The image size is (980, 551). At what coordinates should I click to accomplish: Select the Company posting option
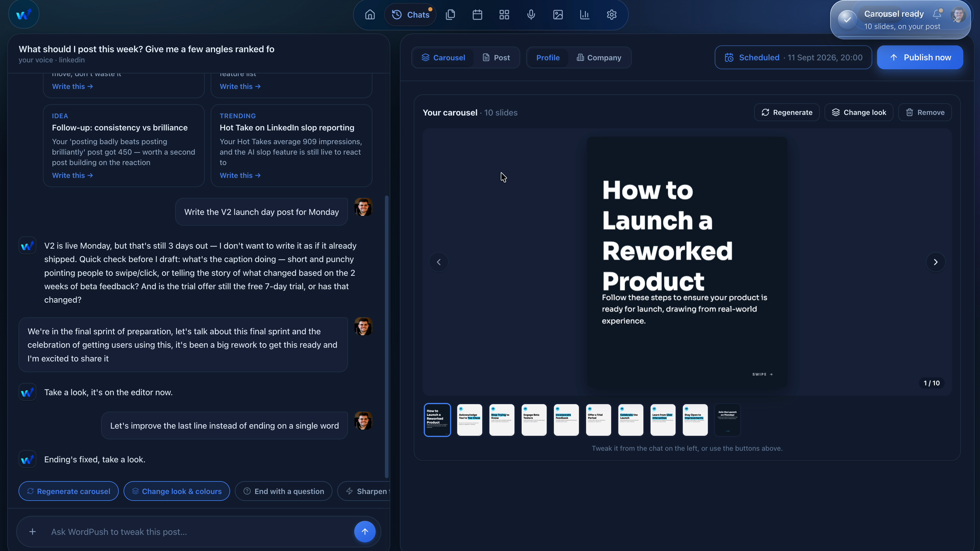(599, 57)
